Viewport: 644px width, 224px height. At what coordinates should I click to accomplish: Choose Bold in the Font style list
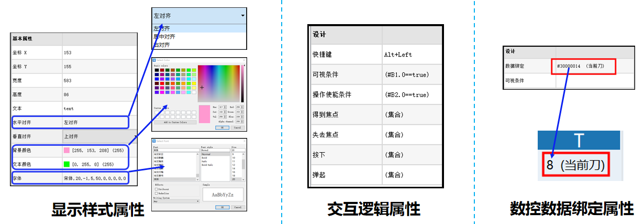coord(205,158)
